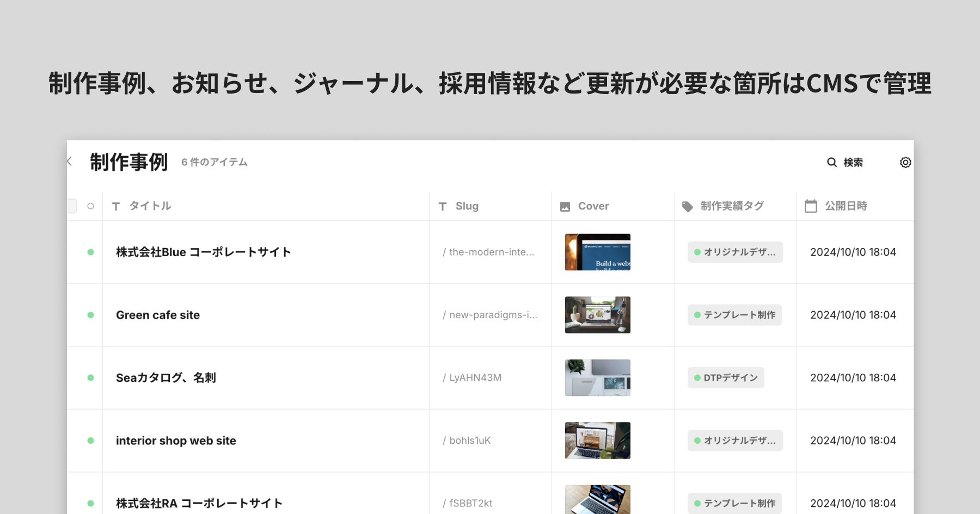Open cover thumbnail for Green cafe site
This screenshot has height=514, width=980.
[x=598, y=315]
